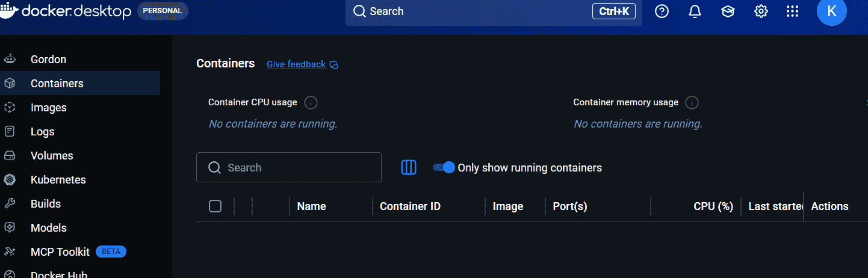
Task: Click the Images icon in sidebar
Action: click(10, 107)
